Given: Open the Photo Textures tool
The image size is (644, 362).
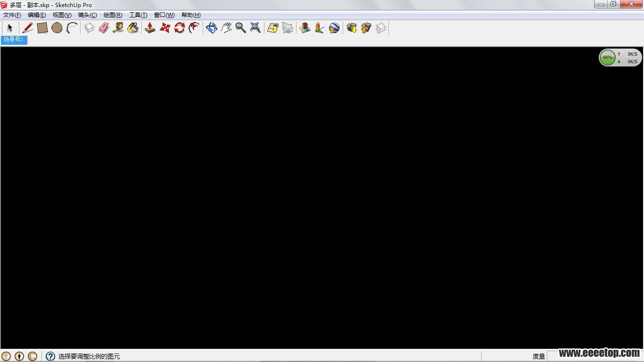Looking at the screenshot, I should 320,28.
